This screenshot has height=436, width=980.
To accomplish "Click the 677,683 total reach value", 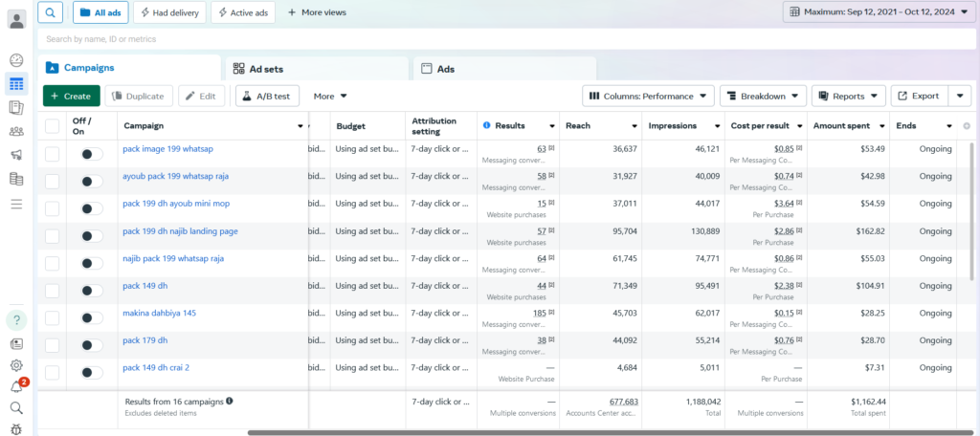I will click(624, 402).
